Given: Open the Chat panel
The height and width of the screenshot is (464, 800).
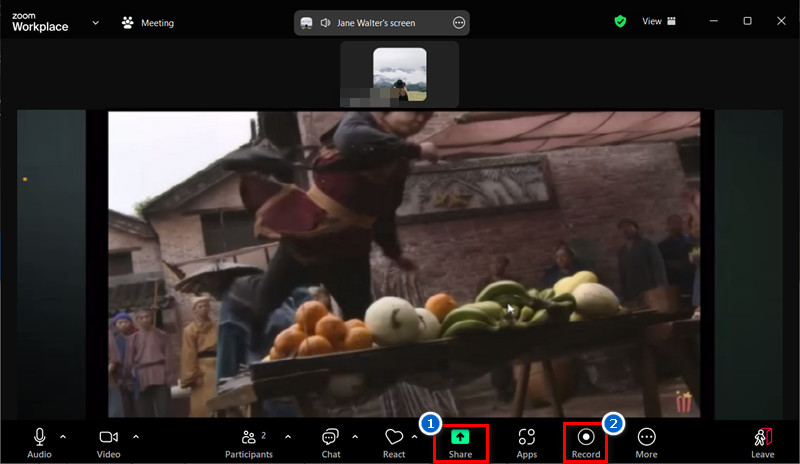Looking at the screenshot, I should [x=331, y=443].
